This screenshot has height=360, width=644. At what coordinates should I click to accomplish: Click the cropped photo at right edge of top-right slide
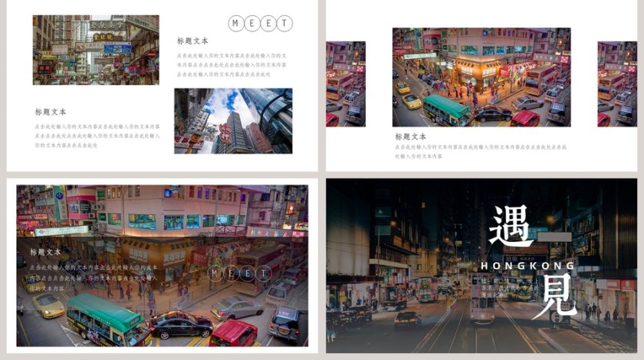(x=617, y=83)
